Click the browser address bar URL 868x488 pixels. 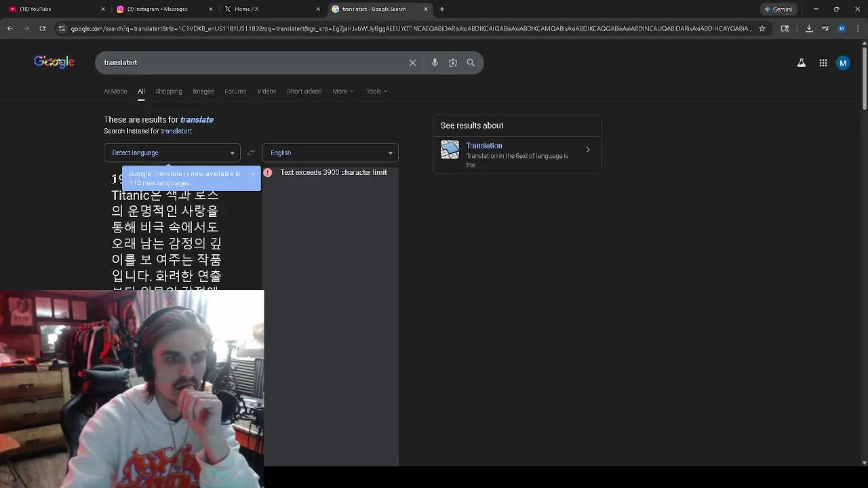coord(411,28)
